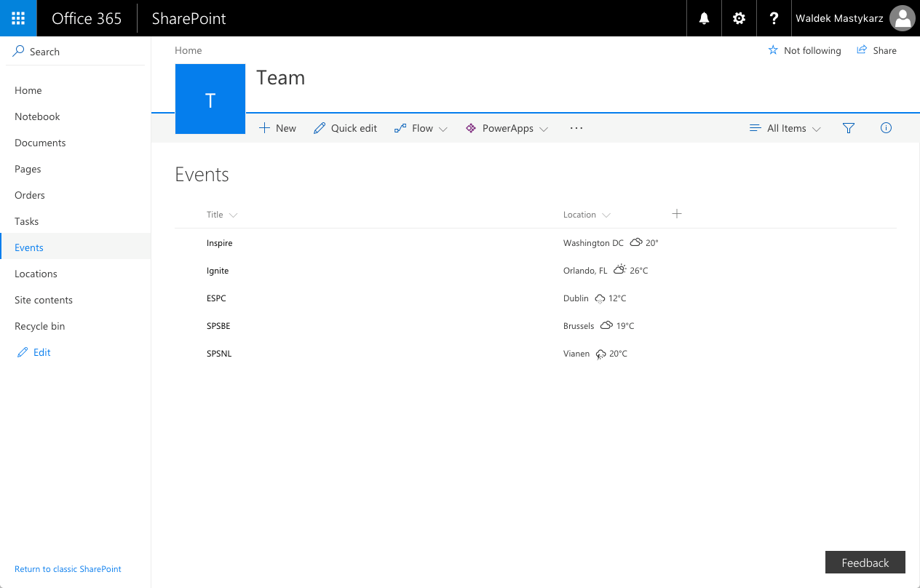
Task: Open the Flow menu
Action: [x=421, y=127]
